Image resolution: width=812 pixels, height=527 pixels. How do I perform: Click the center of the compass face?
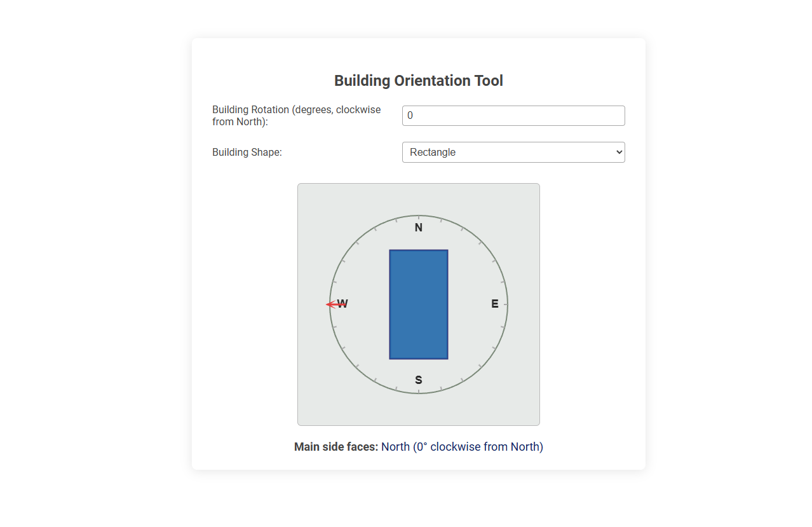click(x=418, y=304)
